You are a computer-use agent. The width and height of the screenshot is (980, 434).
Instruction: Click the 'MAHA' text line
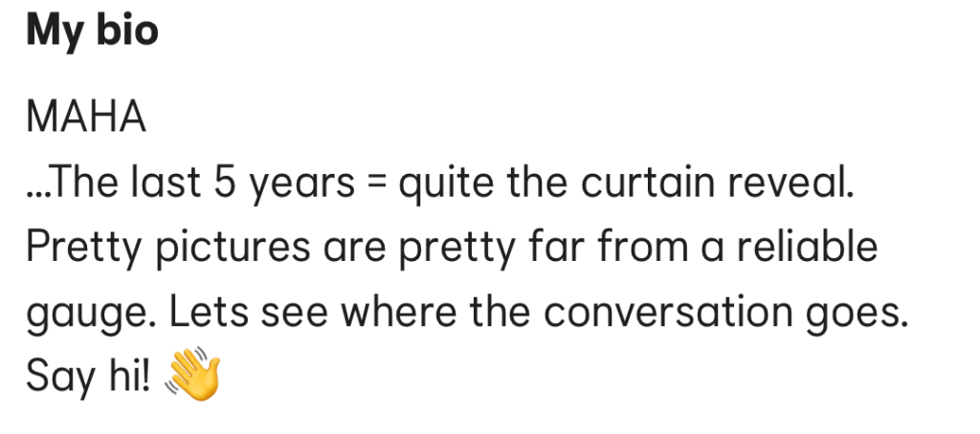click(86, 119)
